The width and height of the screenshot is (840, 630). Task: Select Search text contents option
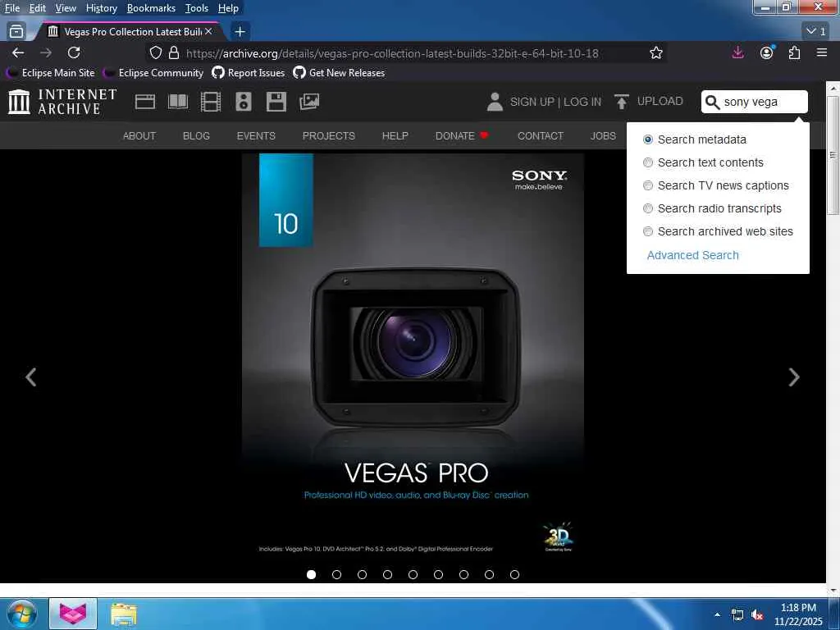click(x=648, y=162)
